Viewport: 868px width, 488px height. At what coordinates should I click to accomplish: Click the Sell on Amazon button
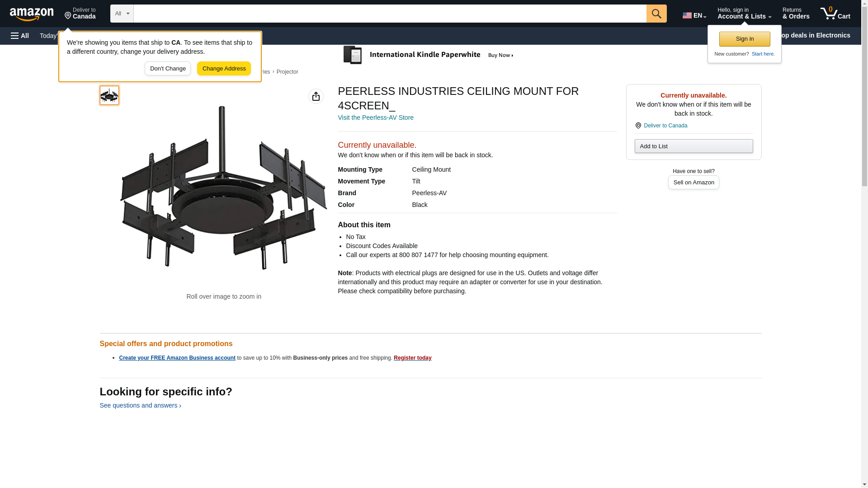coord(693,183)
